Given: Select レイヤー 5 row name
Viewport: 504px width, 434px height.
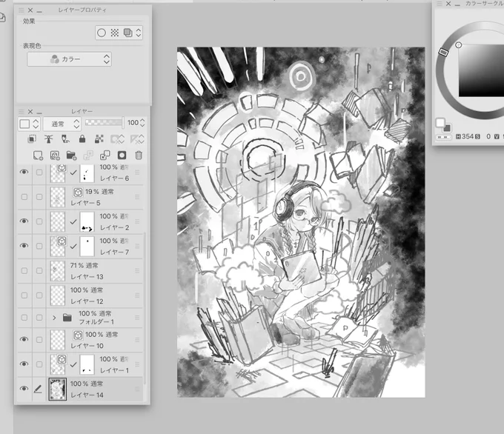Looking at the screenshot, I should click(85, 203).
